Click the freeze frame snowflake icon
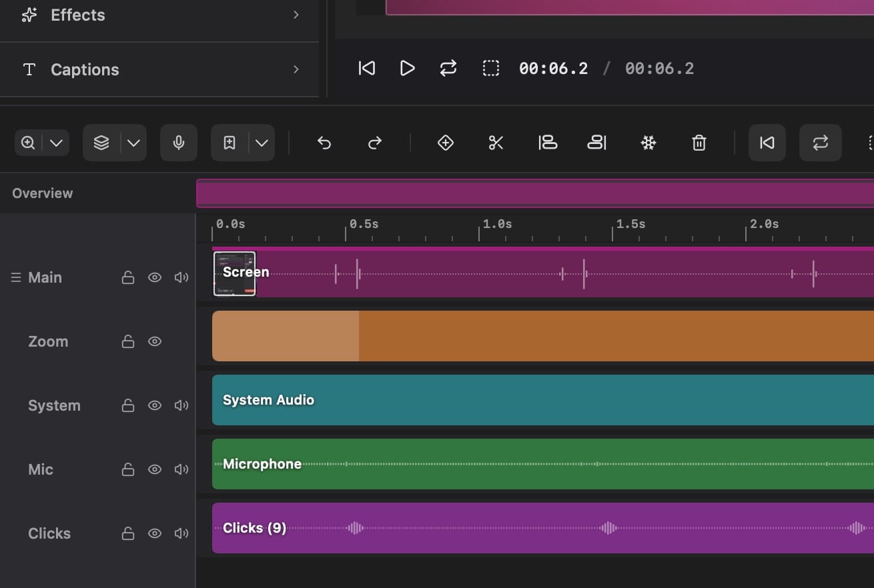The image size is (874, 588). (648, 143)
